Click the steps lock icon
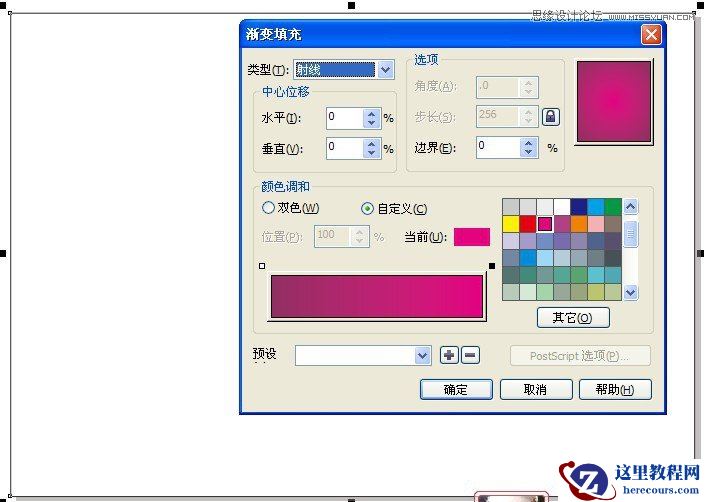 [x=551, y=117]
